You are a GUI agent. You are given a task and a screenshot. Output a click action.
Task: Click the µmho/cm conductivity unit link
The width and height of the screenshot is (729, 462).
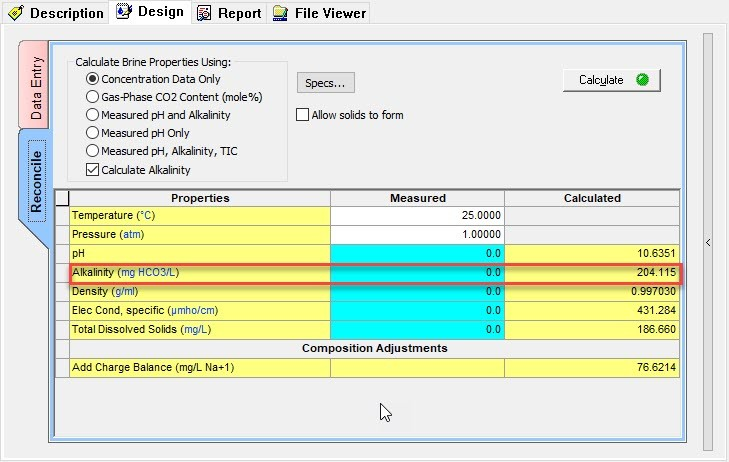(192, 310)
